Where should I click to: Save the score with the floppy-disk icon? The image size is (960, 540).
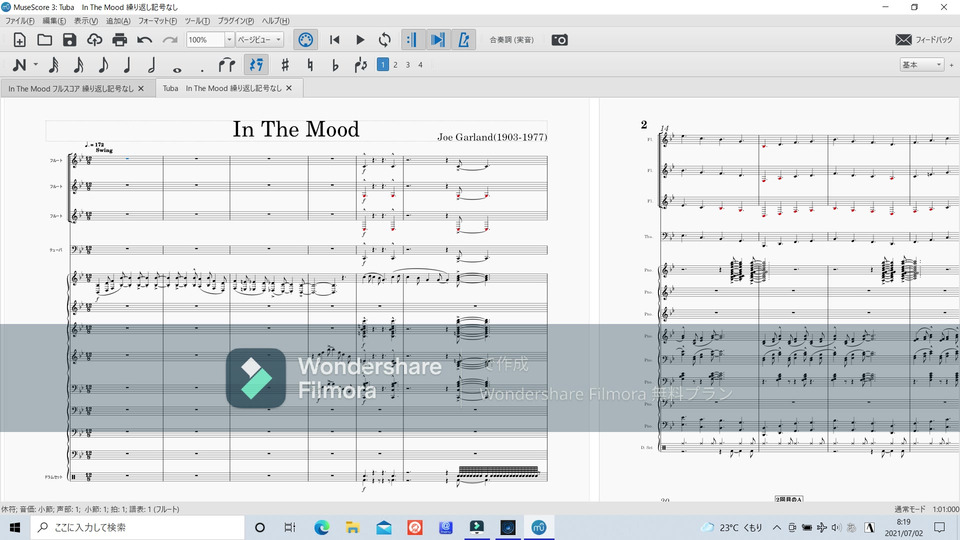point(69,40)
